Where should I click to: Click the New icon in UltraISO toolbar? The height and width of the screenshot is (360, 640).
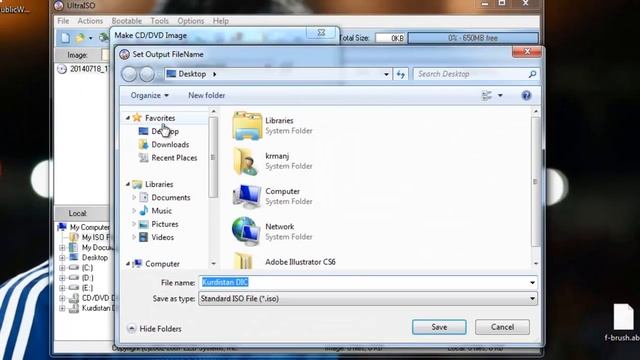coord(65,38)
